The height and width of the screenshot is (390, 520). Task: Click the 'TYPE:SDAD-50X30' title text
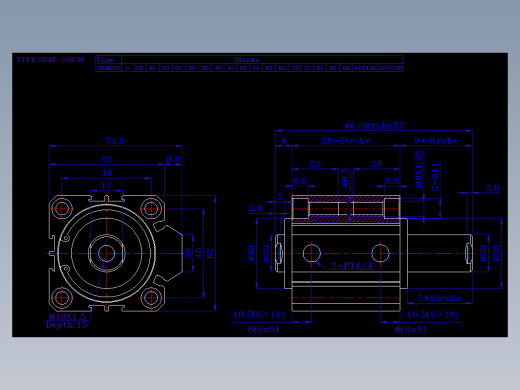(51, 60)
